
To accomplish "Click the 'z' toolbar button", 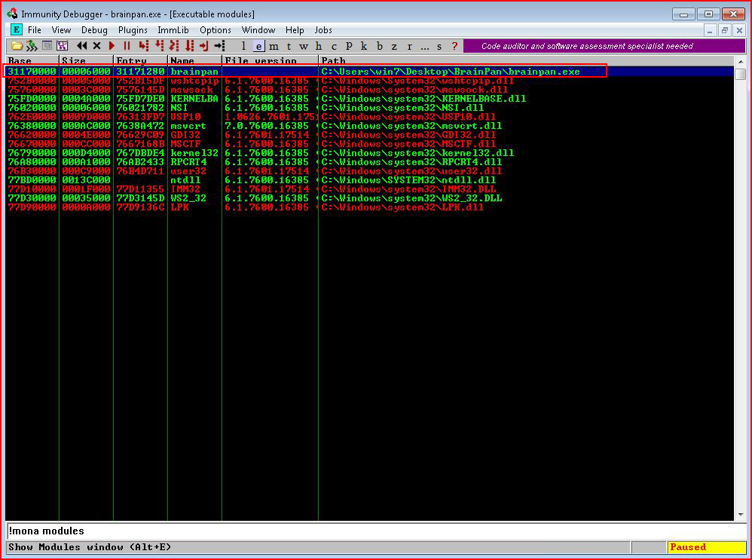I will coord(394,46).
